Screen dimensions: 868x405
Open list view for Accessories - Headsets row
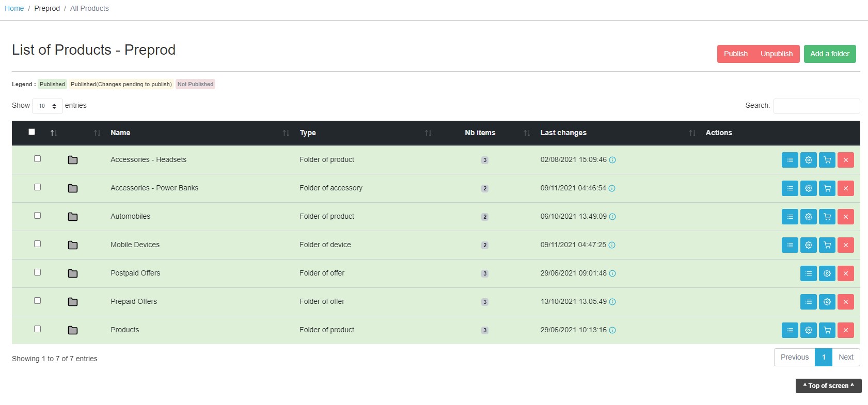pyautogui.click(x=790, y=160)
